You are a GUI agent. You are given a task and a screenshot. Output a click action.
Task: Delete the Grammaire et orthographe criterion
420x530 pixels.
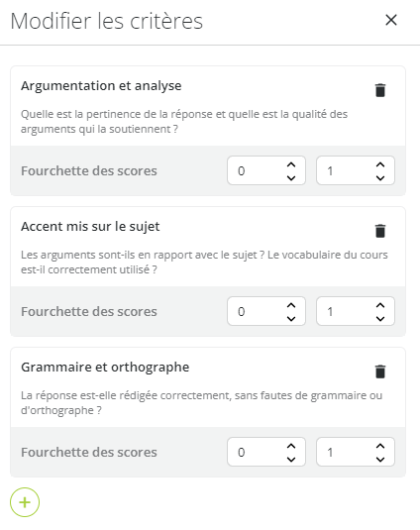point(380,371)
